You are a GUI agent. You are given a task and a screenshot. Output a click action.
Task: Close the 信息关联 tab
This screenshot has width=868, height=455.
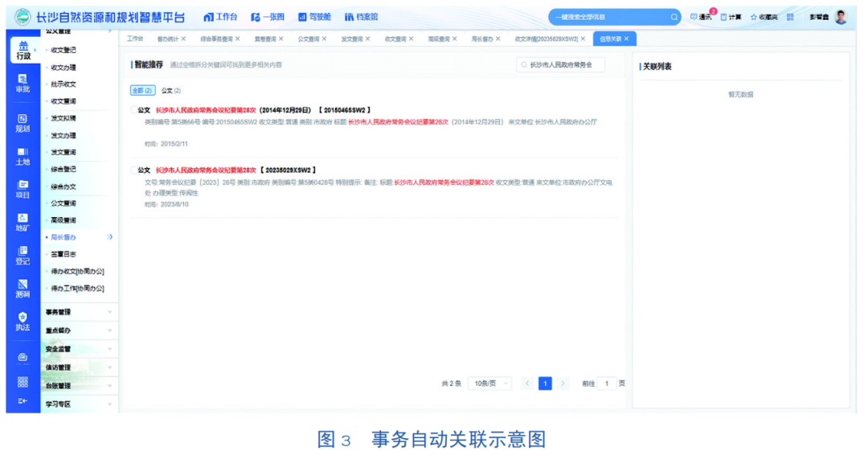pyautogui.click(x=627, y=39)
